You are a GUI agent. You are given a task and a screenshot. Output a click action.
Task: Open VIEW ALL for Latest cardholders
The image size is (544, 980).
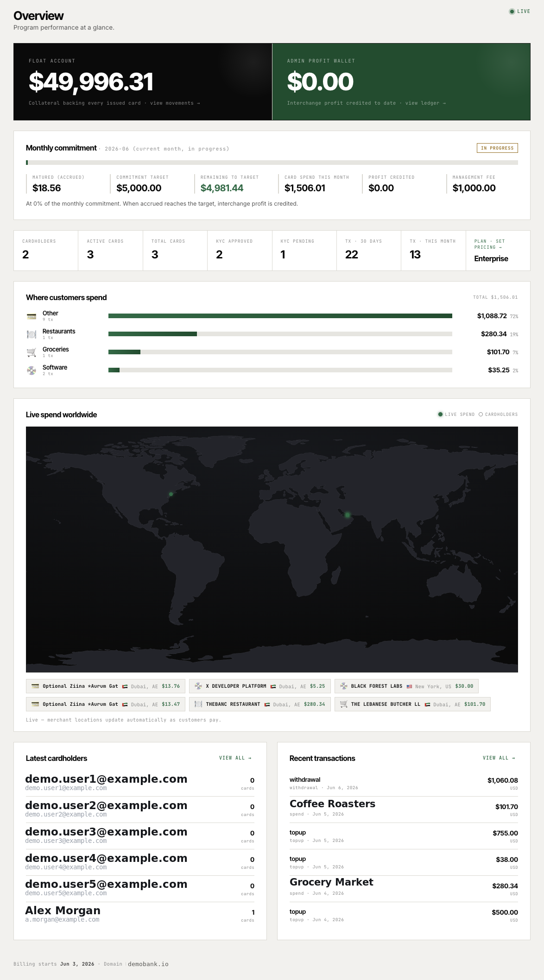[x=235, y=758]
